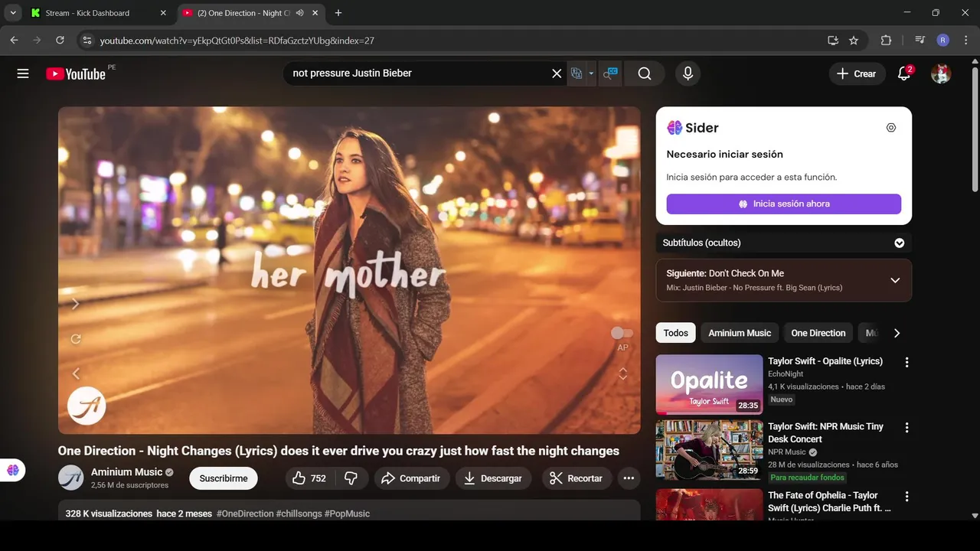The width and height of the screenshot is (980, 551).
Task: Click Recortar clip button
Action: (577, 478)
